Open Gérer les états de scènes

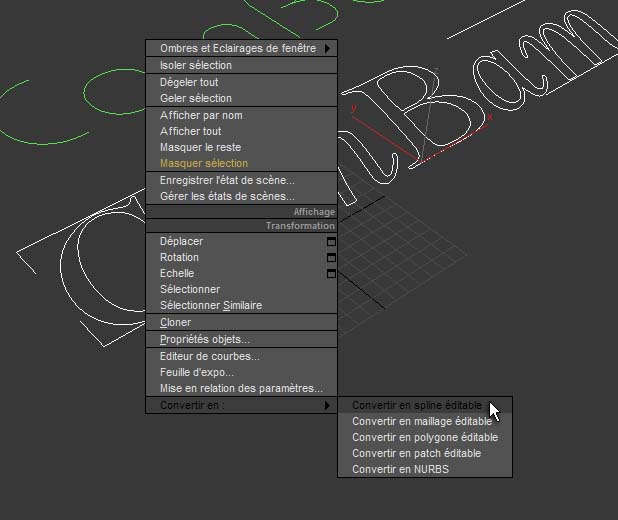click(x=241, y=196)
